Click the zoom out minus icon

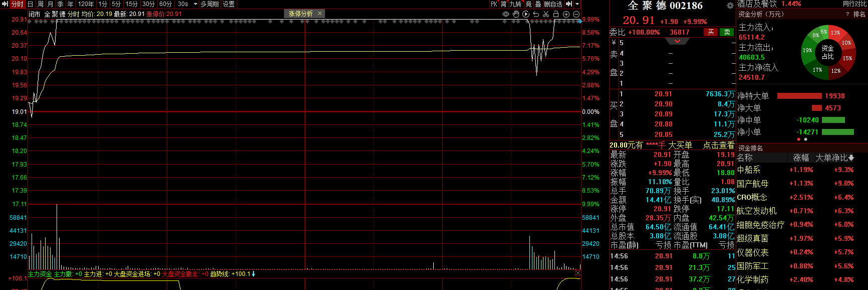click(576, 14)
